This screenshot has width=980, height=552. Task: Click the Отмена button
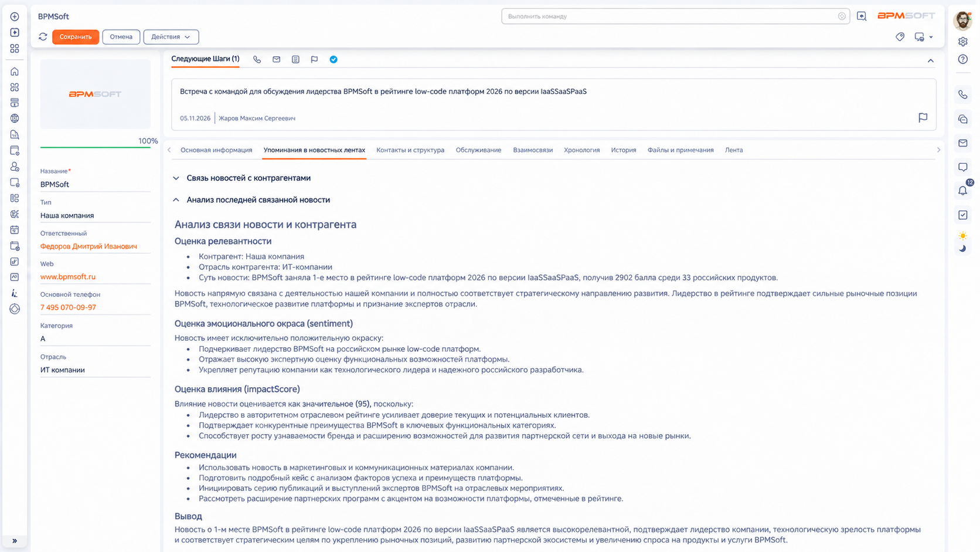point(121,37)
